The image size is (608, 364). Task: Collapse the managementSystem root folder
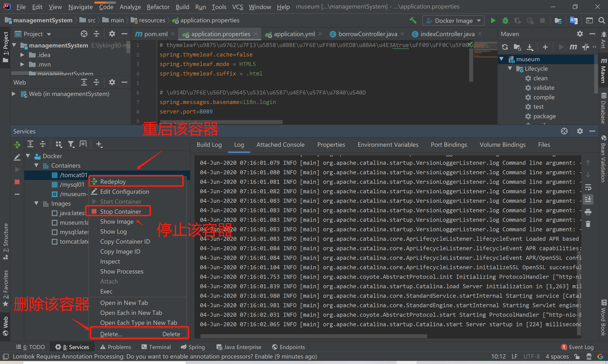click(14, 45)
